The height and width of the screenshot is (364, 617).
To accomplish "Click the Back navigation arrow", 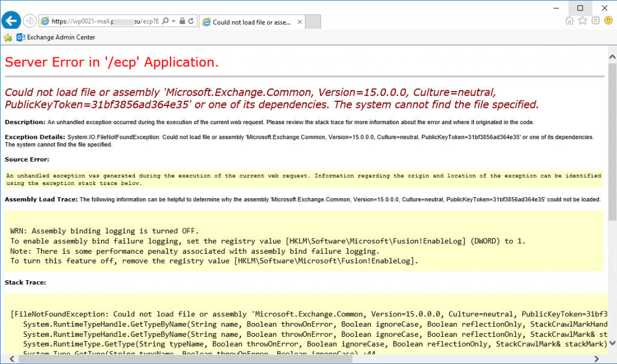I will [11, 20].
